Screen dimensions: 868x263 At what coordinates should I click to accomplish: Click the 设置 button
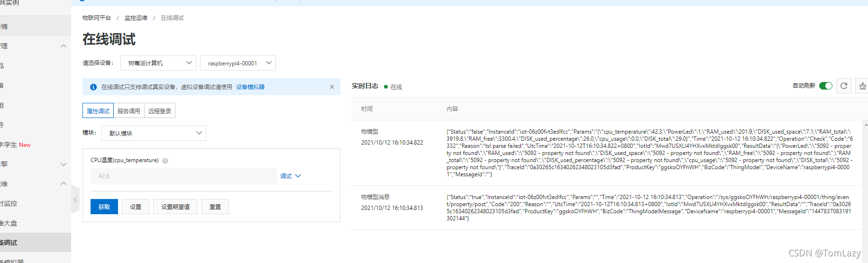point(136,207)
